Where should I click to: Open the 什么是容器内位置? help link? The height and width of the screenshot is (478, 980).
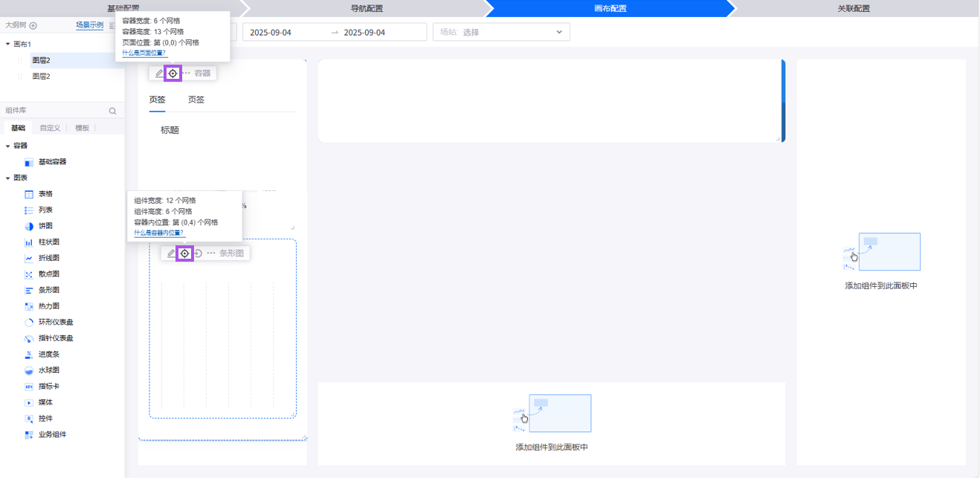click(x=158, y=233)
